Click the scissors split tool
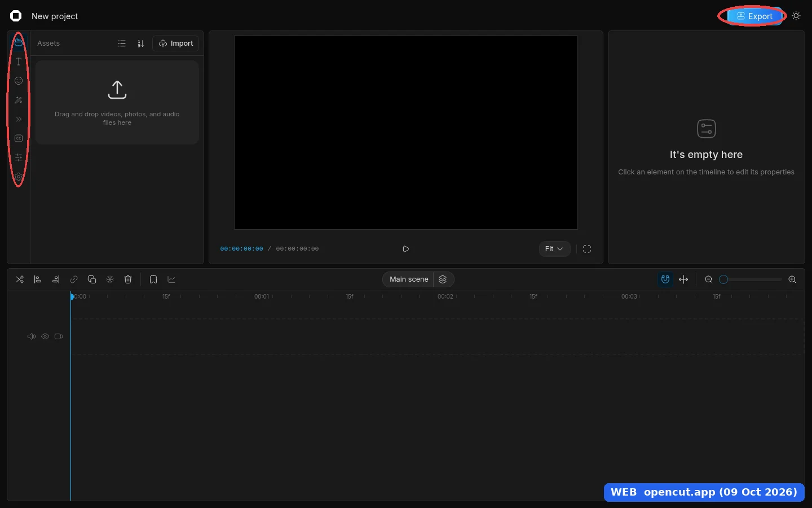Image resolution: width=812 pixels, height=508 pixels. point(20,279)
